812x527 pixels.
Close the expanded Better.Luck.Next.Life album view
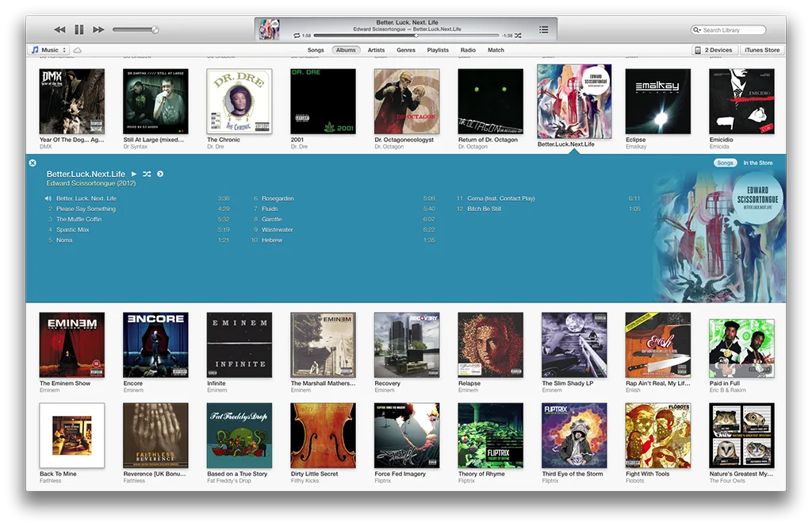[x=33, y=163]
